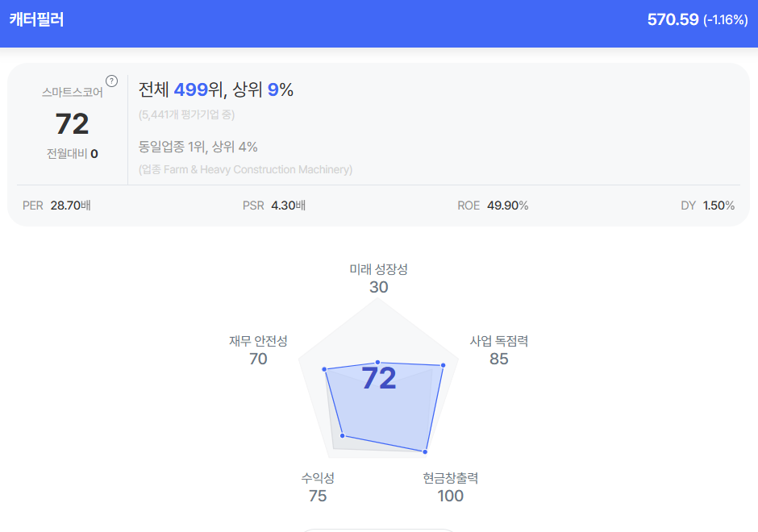Click the 570.59 stock price in the header
758x532 pixels.
tap(673, 19)
